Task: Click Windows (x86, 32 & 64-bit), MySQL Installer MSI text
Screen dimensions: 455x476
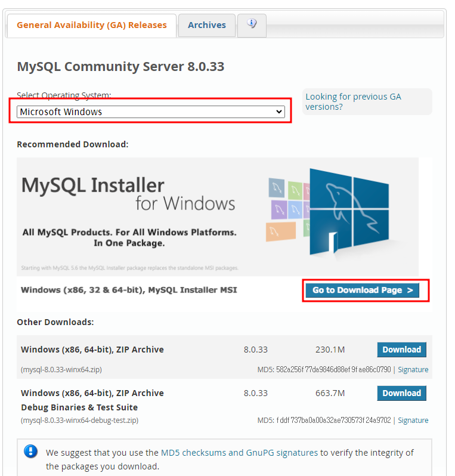Action: (129, 290)
